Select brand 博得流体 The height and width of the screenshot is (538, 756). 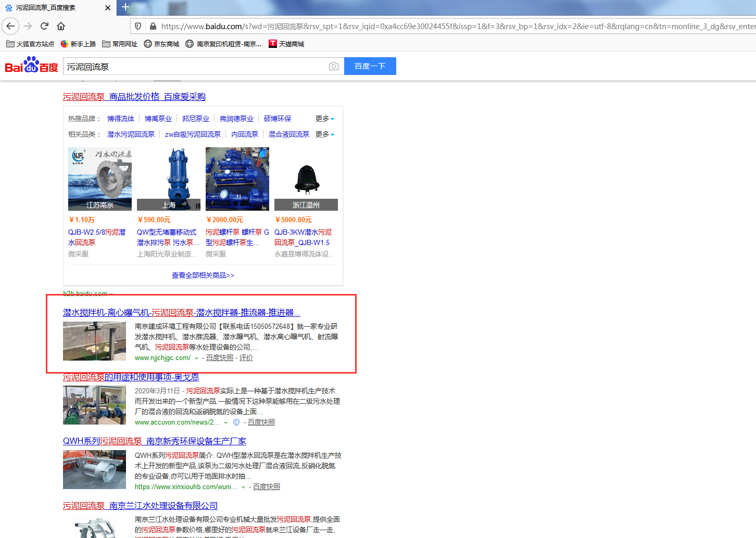[121, 119]
